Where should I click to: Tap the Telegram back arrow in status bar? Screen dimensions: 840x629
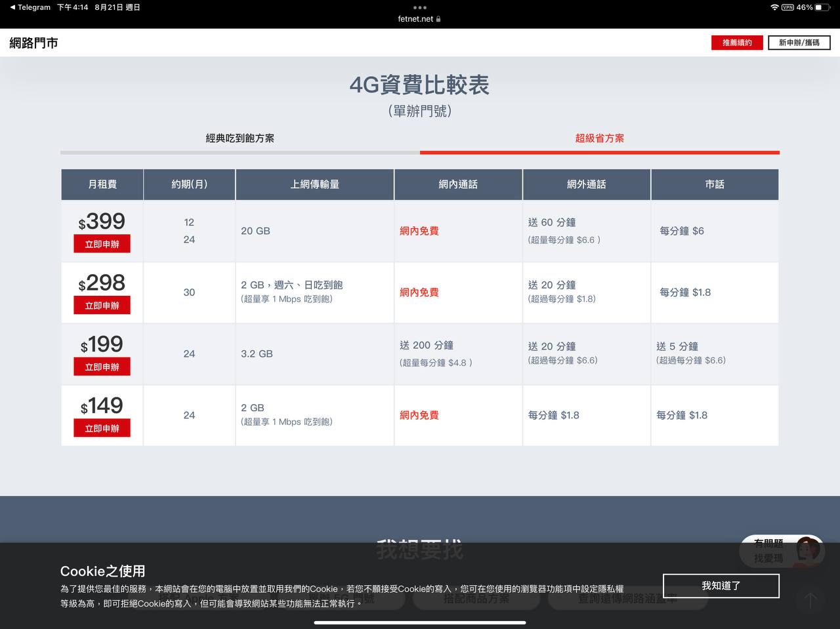coord(12,7)
